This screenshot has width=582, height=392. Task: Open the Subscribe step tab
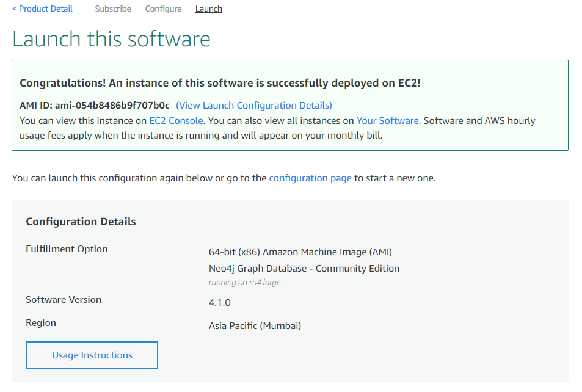pos(113,9)
